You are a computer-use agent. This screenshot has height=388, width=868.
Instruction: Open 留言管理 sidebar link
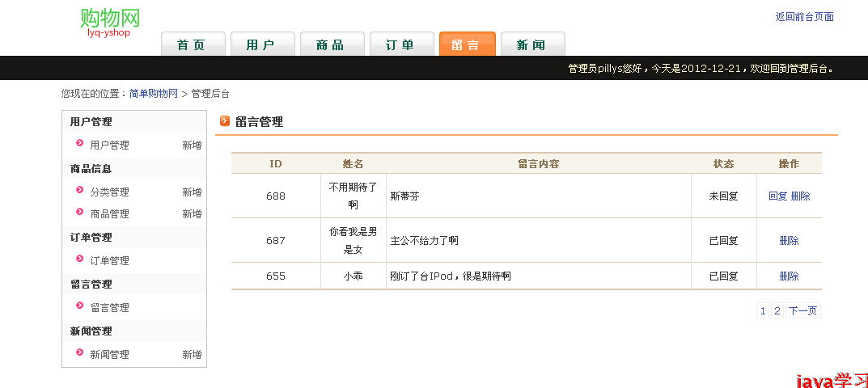pos(109,307)
